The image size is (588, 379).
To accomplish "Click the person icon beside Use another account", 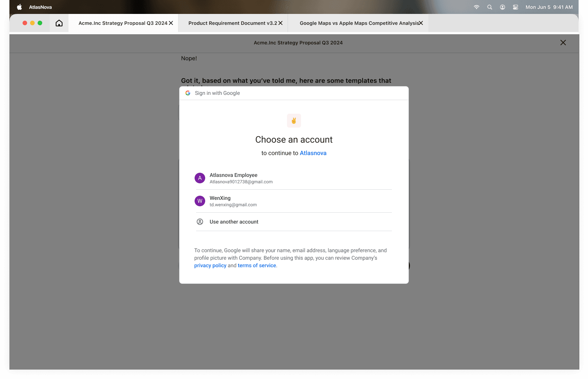I will pos(200,222).
